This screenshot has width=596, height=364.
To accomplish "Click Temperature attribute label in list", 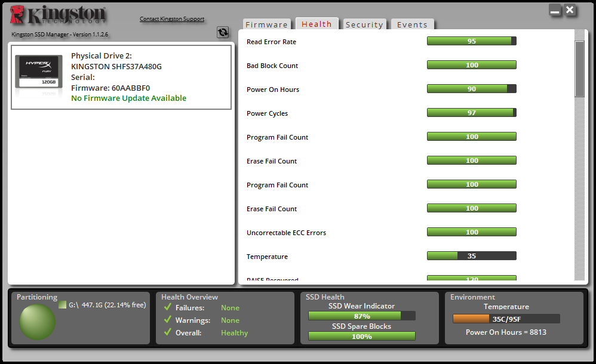I will tap(267, 257).
